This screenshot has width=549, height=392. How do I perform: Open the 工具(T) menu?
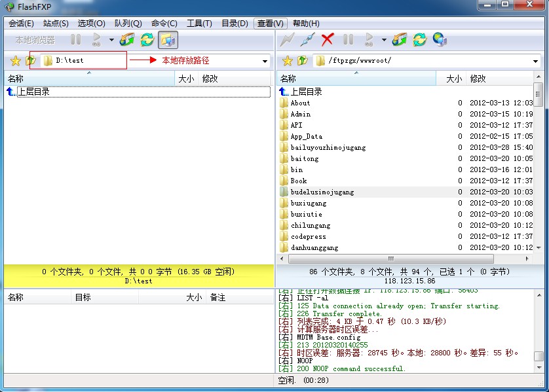point(199,24)
